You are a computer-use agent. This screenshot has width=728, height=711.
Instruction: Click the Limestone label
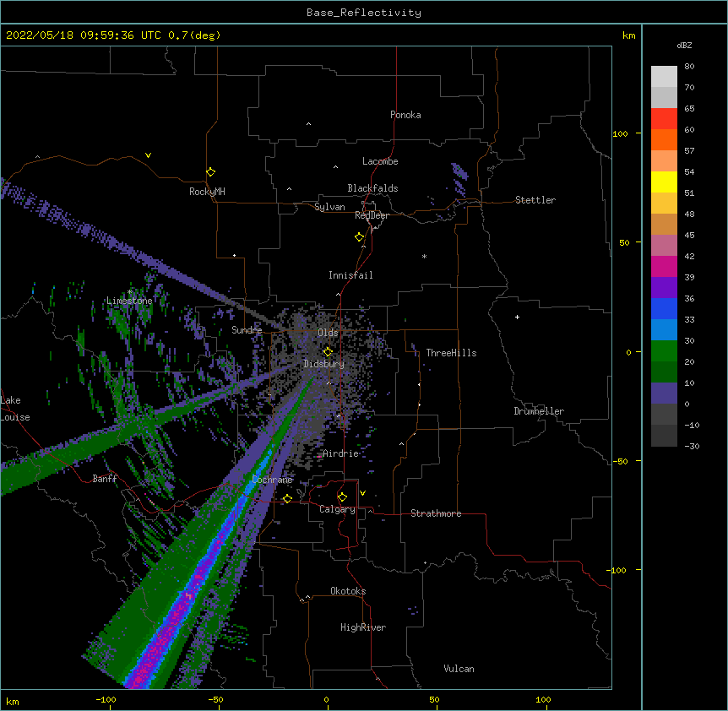(x=129, y=301)
